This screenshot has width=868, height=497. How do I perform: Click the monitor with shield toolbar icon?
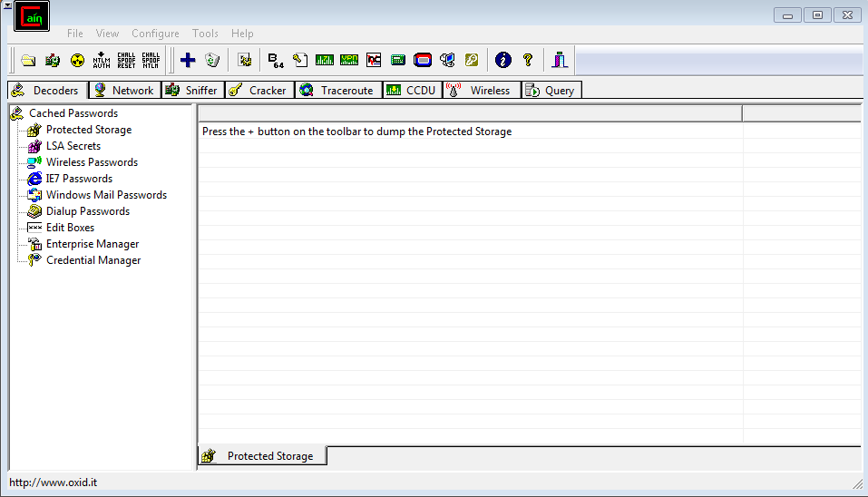click(447, 60)
